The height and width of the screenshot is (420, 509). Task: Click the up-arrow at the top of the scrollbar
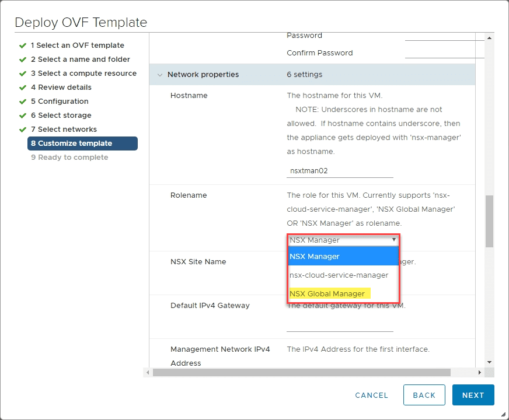[489, 37]
